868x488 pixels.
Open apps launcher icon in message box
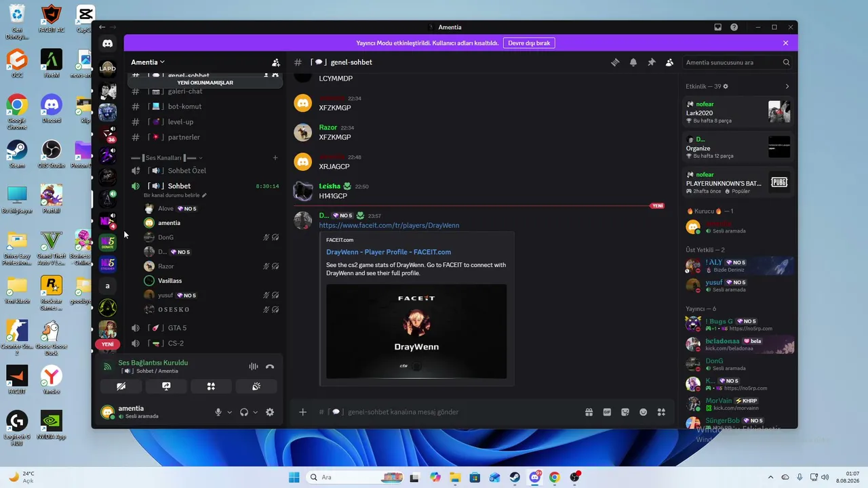coord(661,412)
